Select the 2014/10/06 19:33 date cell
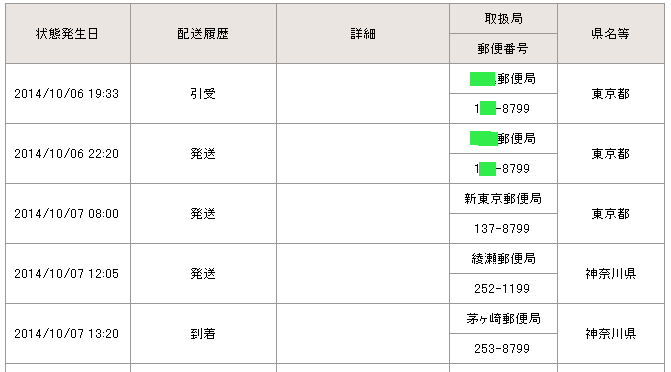 point(68,94)
